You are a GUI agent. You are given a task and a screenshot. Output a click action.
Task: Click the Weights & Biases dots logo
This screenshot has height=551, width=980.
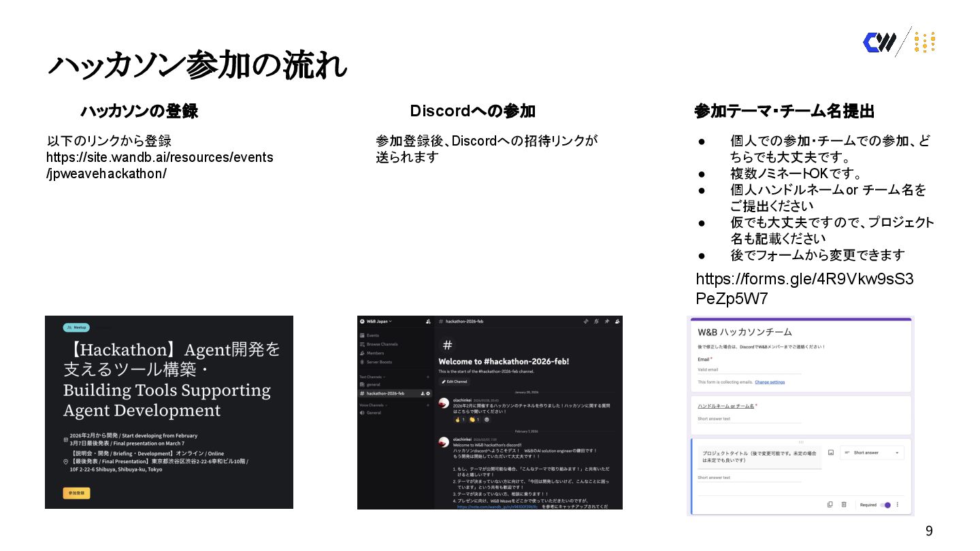pyautogui.click(x=925, y=42)
